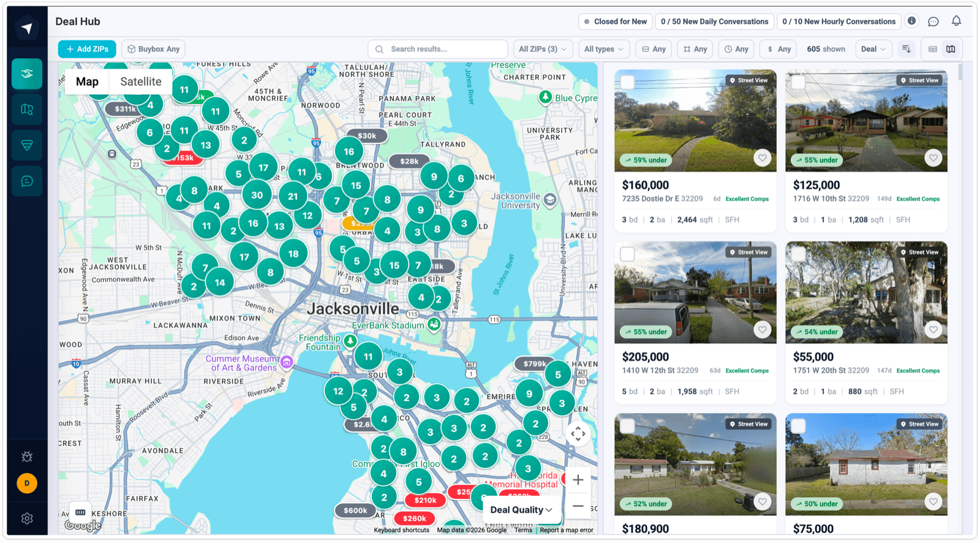Screen dimensions: 980x543
Task: Favorite the $75,000 listing heart
Action: point(933,502)
